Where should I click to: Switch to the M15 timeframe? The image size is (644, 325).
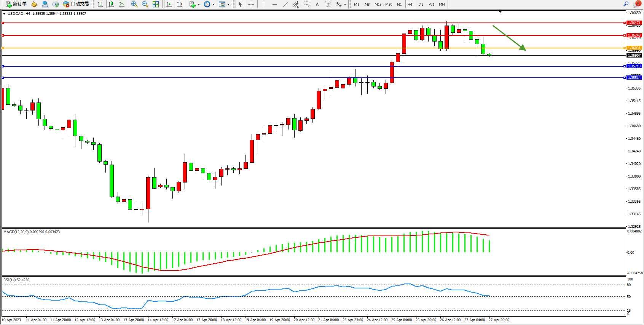(378, 5)
